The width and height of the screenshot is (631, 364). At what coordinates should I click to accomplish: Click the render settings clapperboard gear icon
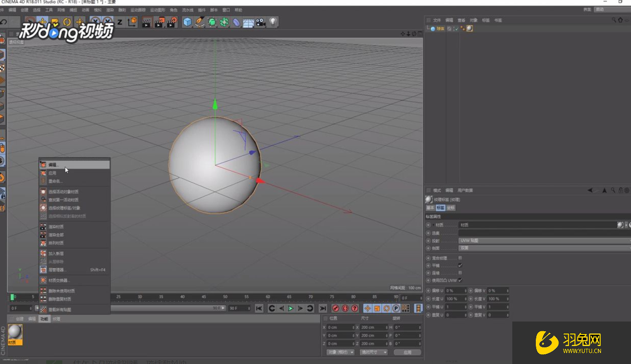coord(172,22)
